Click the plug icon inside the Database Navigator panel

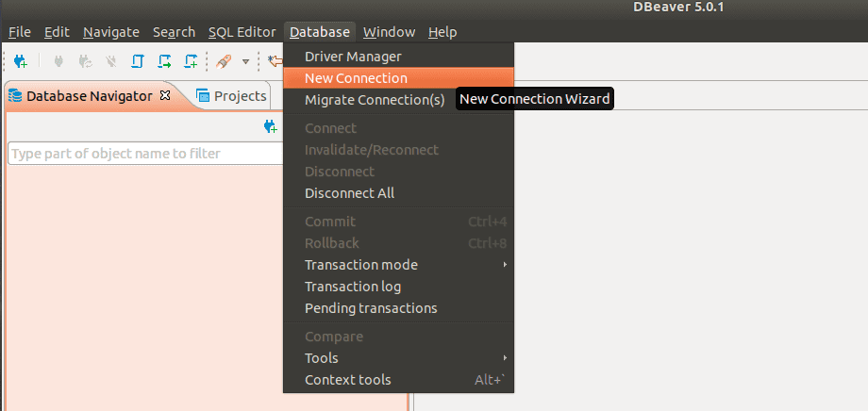270,127
